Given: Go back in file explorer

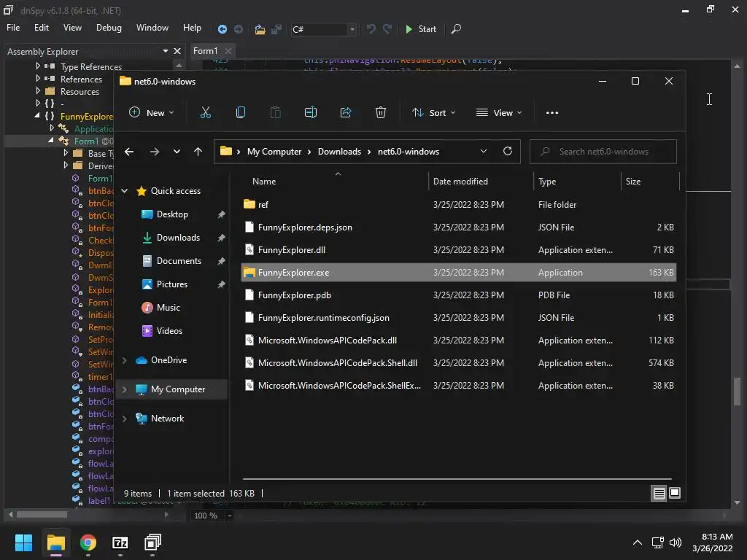Looking at the screenshot, I should coord(129,152).
